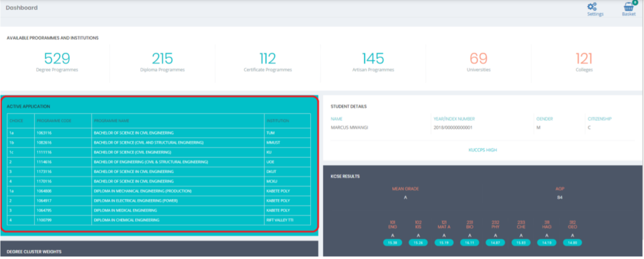Viewport: 644px width, 259px height.
Task: Open the Settings gear icon
Action: [x=592, y=7]
